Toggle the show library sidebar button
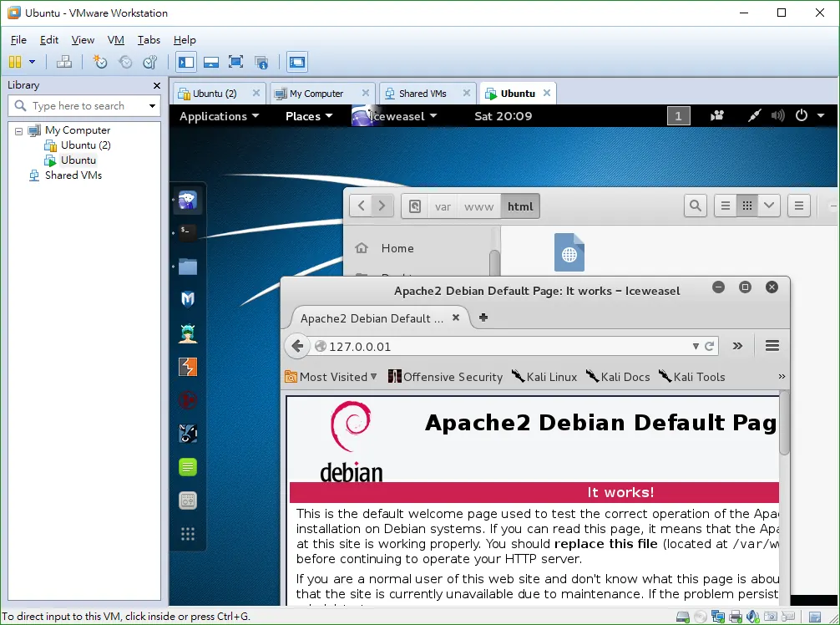Image resolution: width=840 pixels, height=625 pixels. (186, 62)
